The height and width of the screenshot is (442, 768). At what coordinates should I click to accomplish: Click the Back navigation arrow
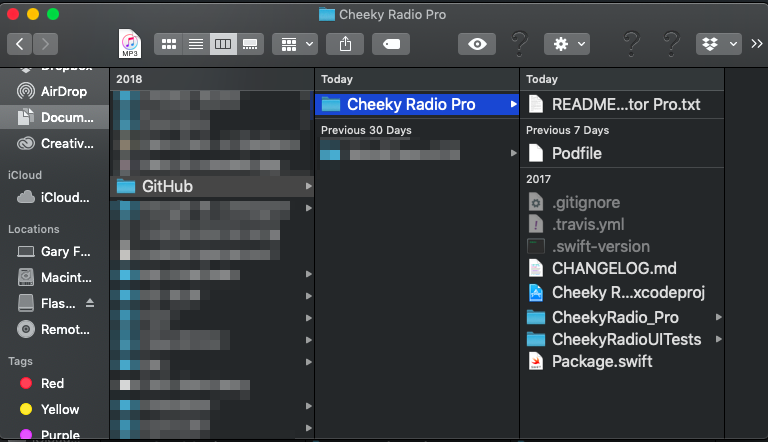click(20, 44)
